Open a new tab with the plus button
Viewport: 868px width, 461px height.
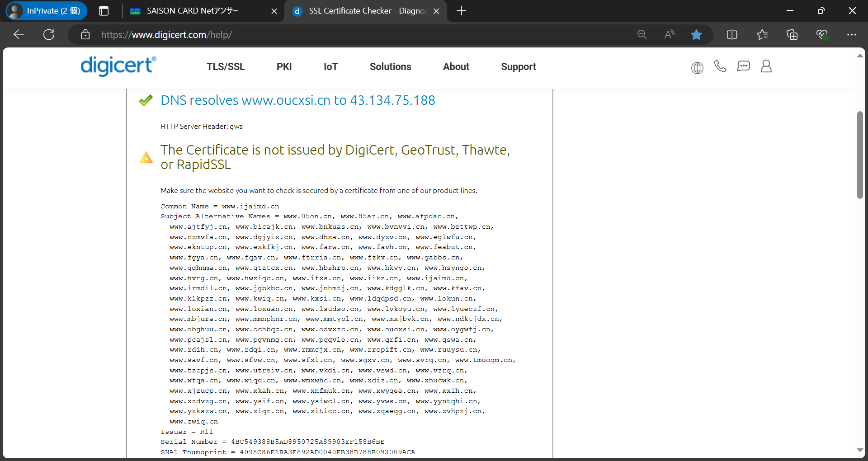[461, 11]
